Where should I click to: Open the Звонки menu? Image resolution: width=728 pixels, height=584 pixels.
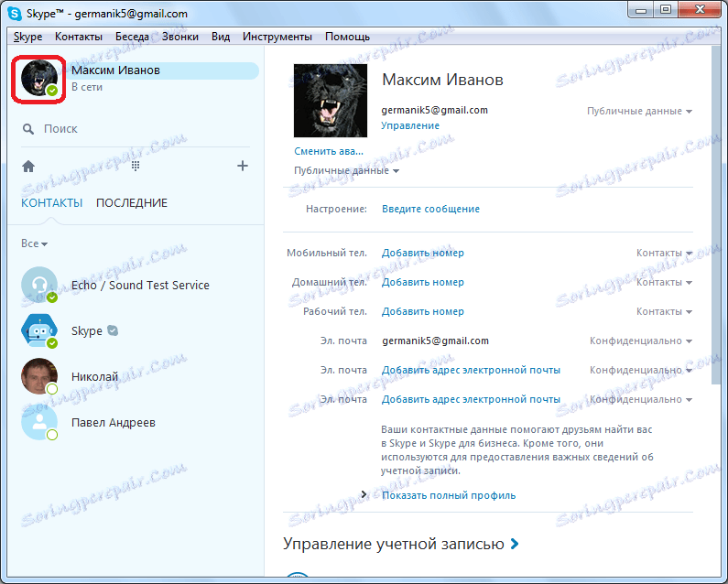180,37
